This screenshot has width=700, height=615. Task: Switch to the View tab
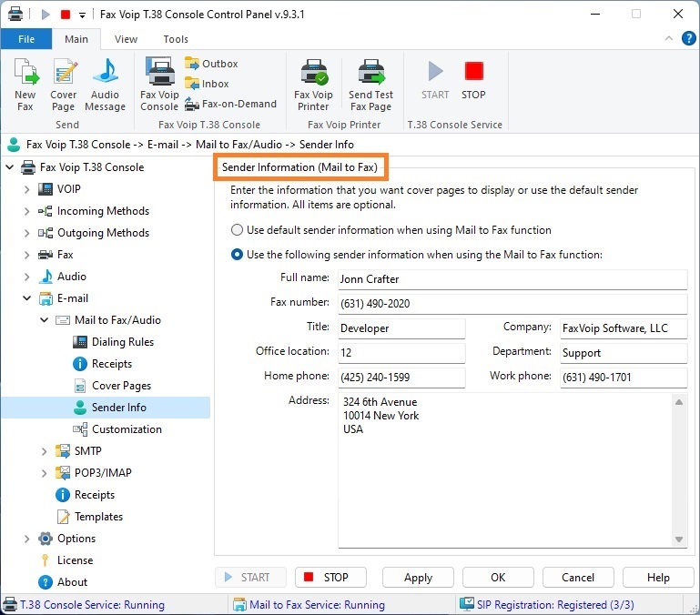pos(126,39)
